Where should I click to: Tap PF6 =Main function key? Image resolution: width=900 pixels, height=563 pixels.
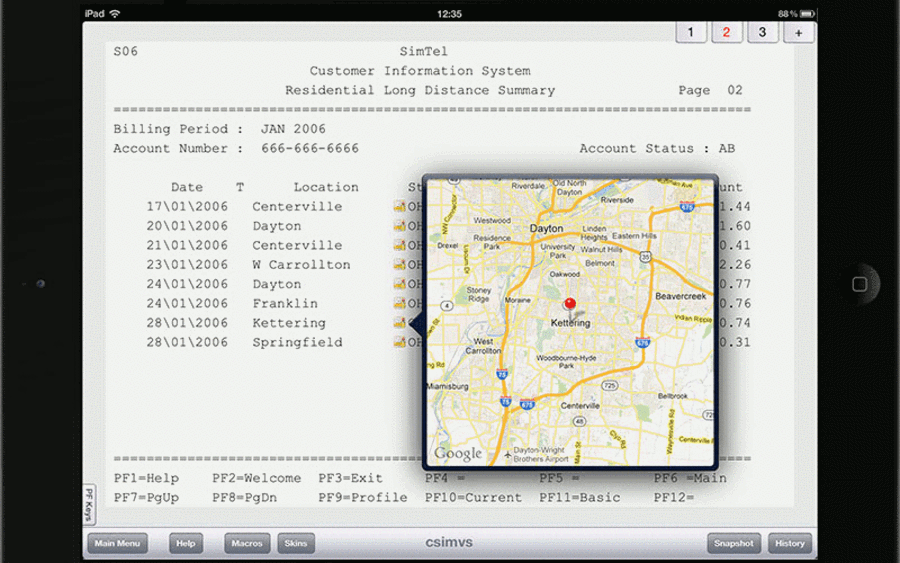coord(690,478)
